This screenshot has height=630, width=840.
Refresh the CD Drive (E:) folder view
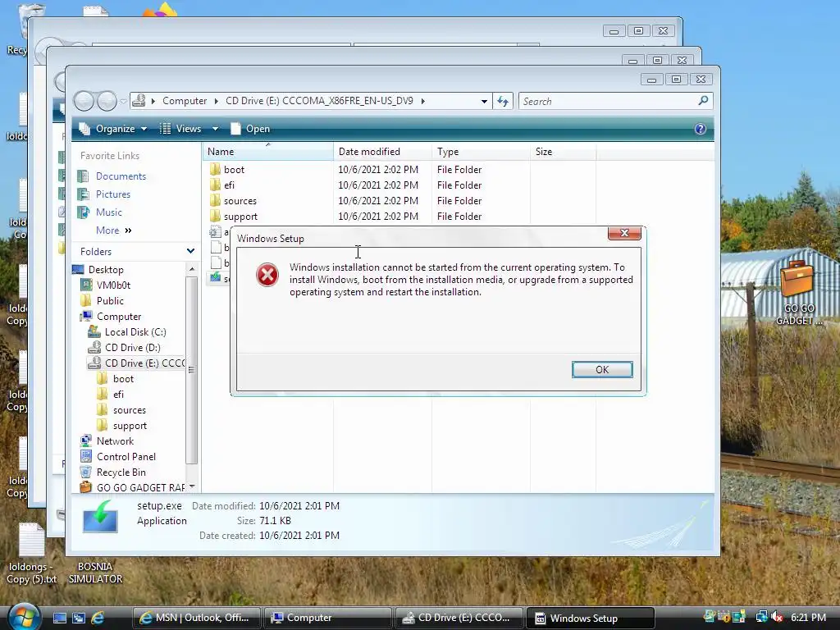pyautogui.click(x=503, y=101)
